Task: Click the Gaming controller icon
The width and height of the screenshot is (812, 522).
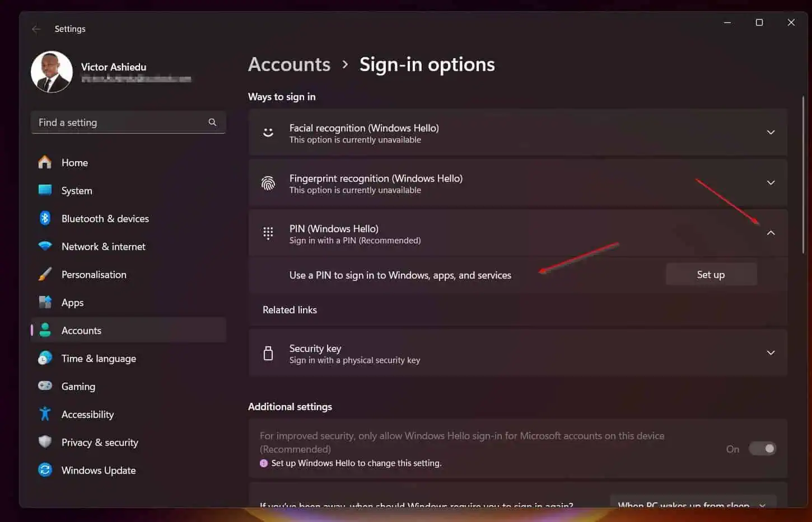Action: click(x=45, y=386)
